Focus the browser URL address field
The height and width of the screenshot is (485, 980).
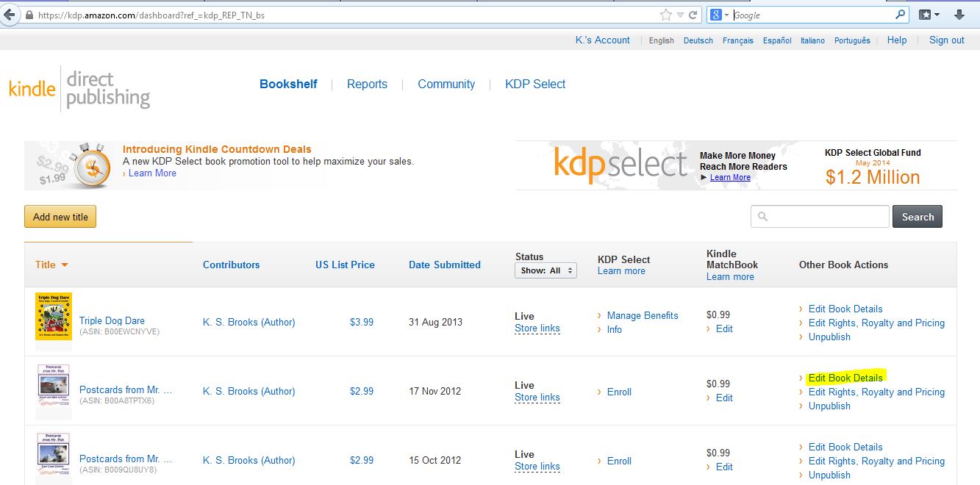[x=346, y=15]
